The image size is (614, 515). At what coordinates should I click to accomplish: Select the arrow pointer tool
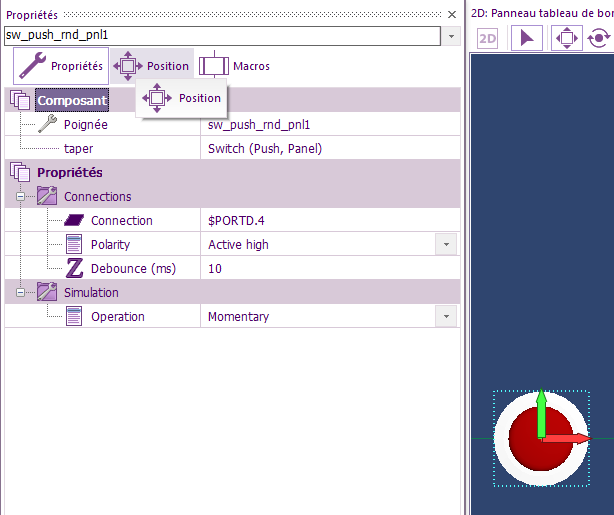pos(528,39)
